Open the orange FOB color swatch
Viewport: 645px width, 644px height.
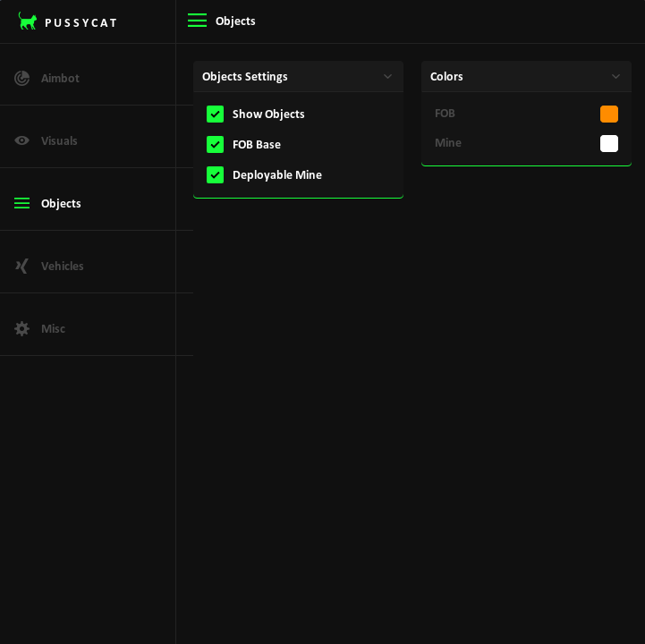tap(609, 114)
